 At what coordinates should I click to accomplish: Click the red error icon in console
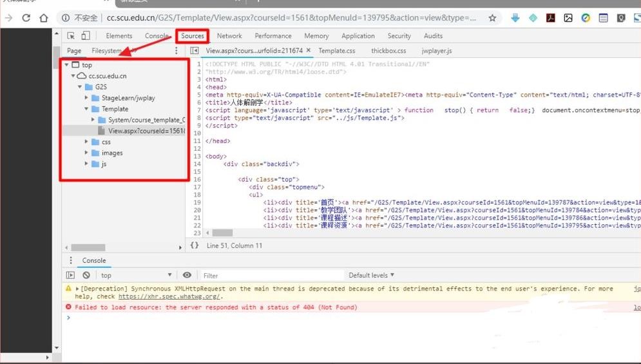pyautogui.click(x=68, y=307)
